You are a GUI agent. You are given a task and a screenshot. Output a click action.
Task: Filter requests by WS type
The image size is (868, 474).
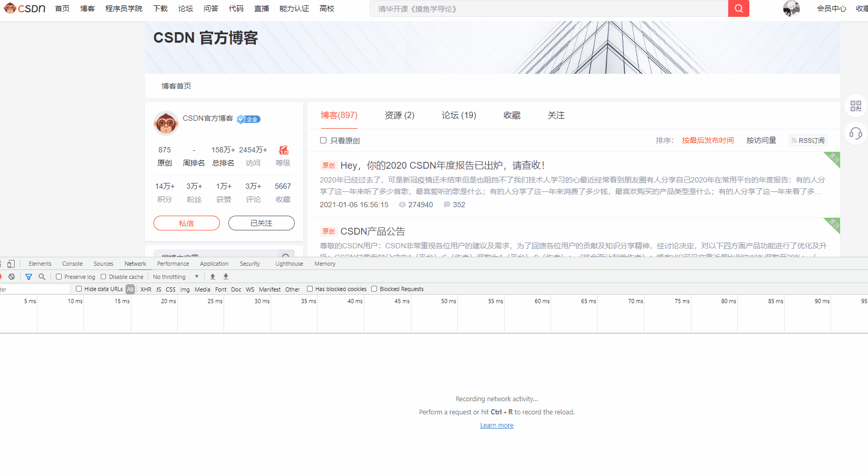tap(250, 289)
